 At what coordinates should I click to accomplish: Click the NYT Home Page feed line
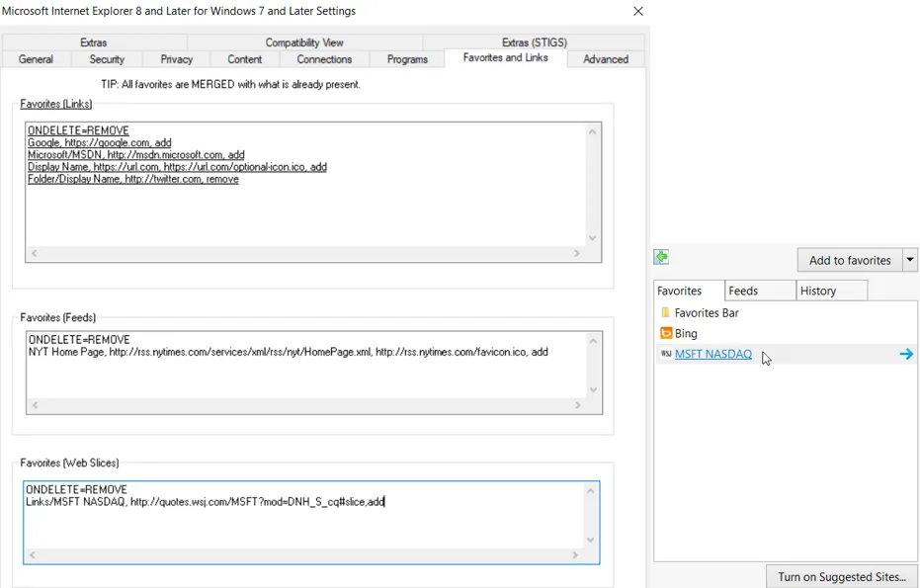(x=289, y=352)
